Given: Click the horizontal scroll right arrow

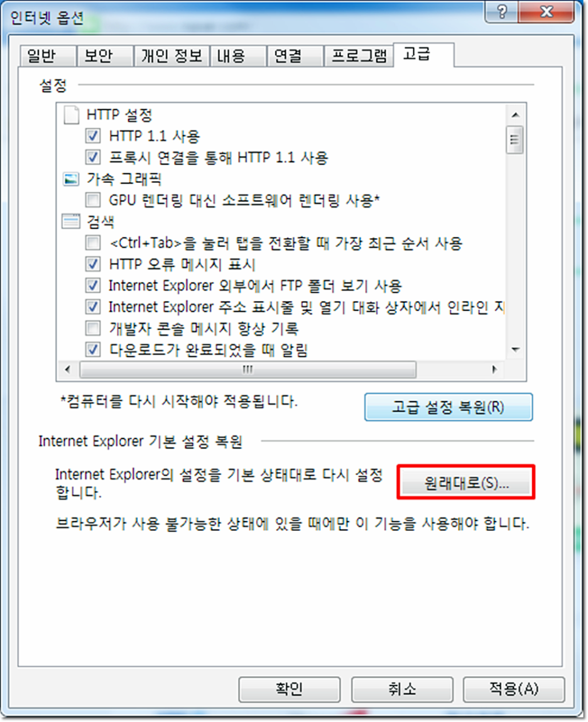Looking at the screenshot, I should pos(494,369).
